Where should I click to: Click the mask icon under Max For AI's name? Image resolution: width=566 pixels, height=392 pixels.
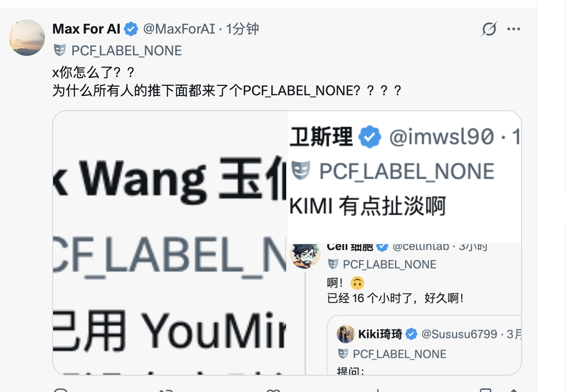pyautogui.click(x=60, y=50)
